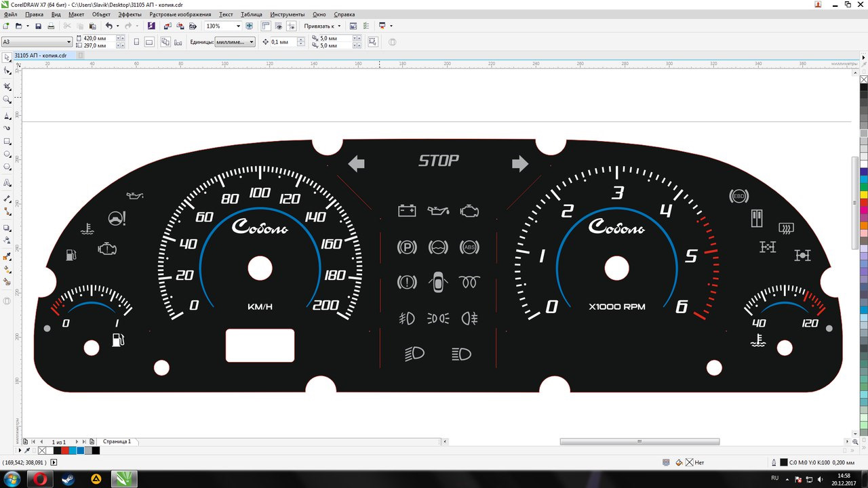Set page to landscape orientation
This screenshot has width=868, height=488.
tap(149, 42)
